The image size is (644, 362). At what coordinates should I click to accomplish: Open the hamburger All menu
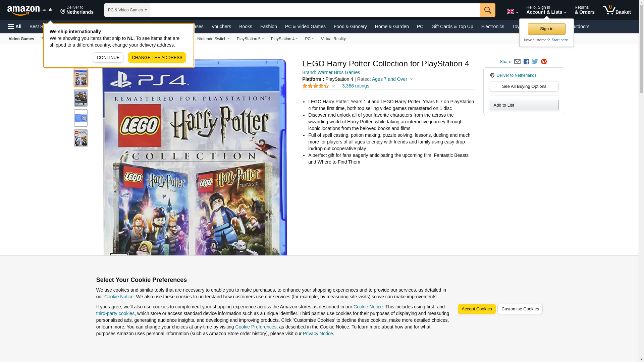15,26
